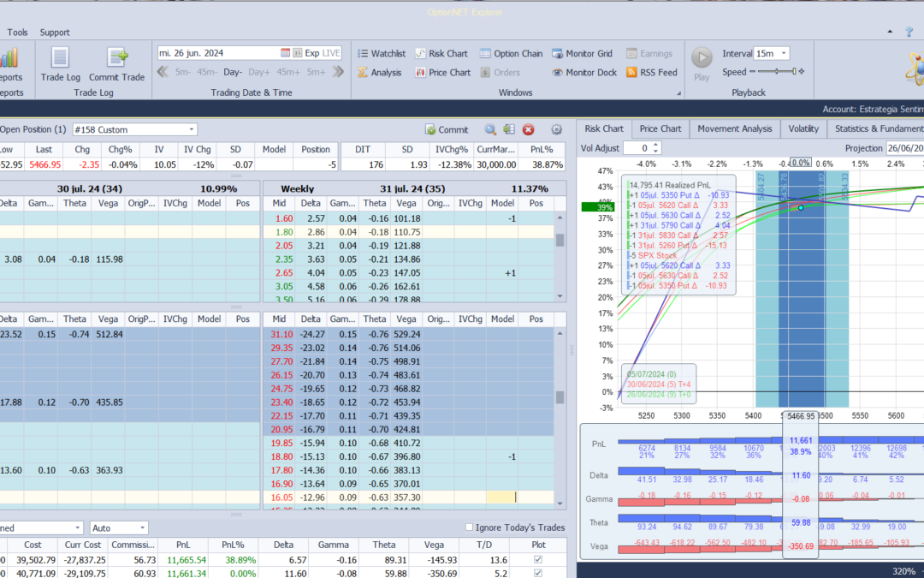Click the Earnings window button
The width and height of the screenshot is (924, 578).
pos(649,53)
